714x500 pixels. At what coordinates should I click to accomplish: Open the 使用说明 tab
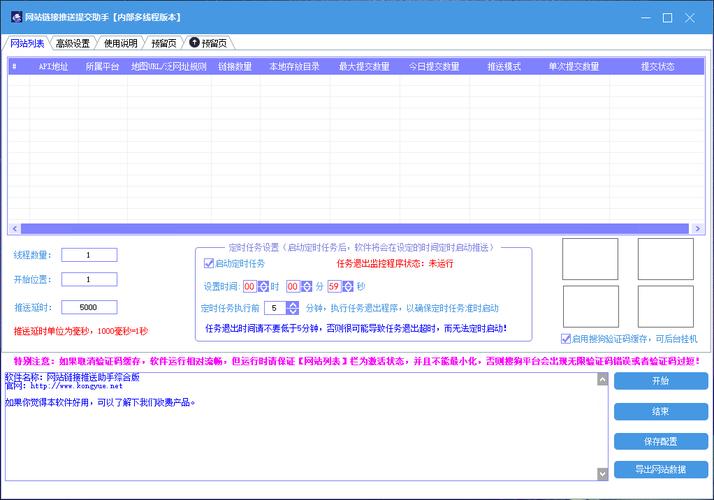120,43
